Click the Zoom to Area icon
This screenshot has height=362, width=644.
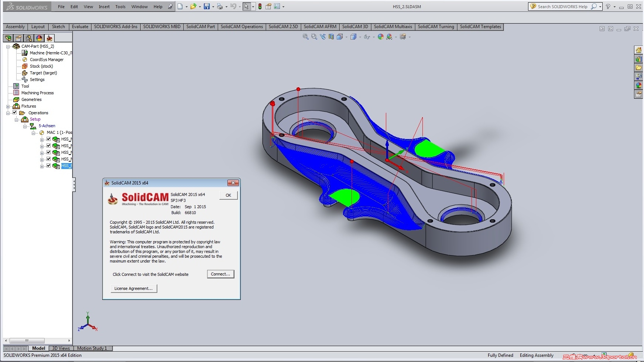point(314,37)
